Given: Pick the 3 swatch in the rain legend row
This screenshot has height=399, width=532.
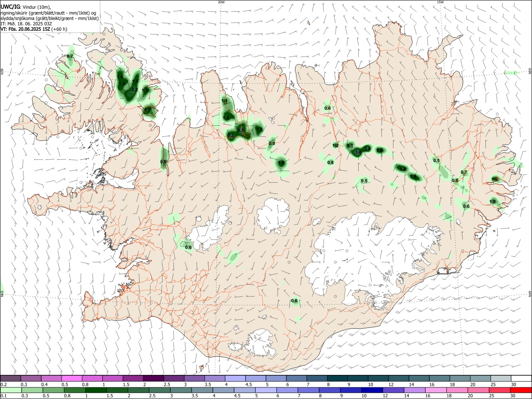Looking at the screenshot, I should [x=181, y=390].
